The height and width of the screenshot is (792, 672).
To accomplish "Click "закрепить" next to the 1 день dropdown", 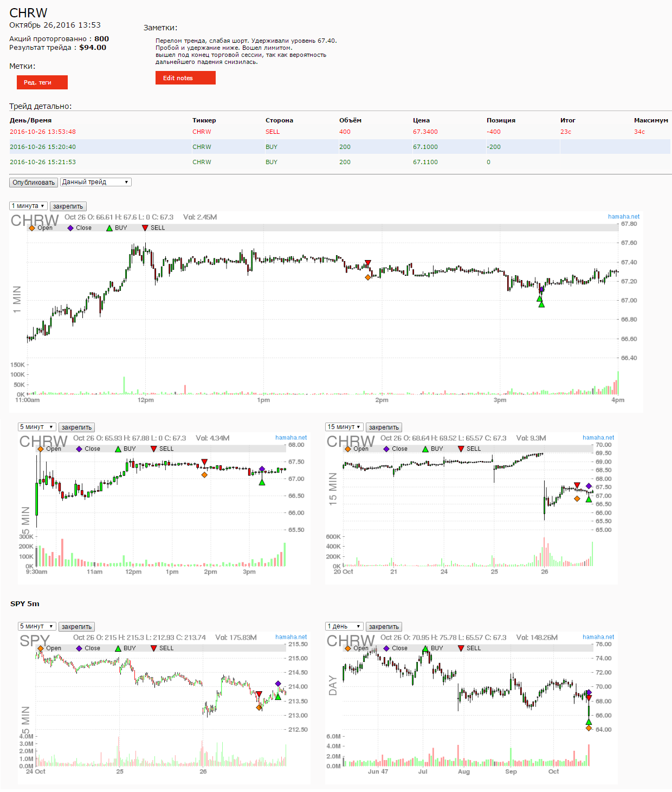I will coord(384,627).
